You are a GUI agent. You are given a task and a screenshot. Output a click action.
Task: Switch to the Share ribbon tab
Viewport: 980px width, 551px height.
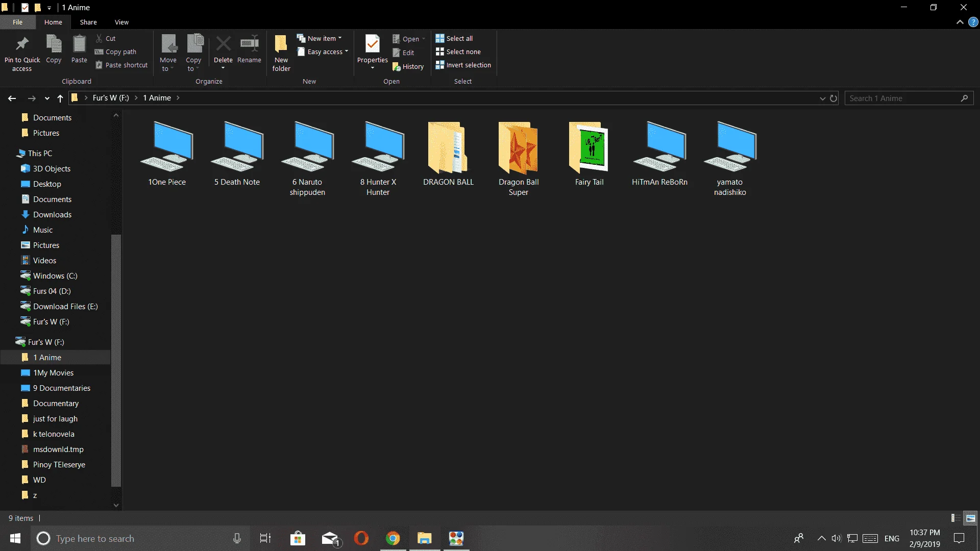pyautogui.click(x=88, y=22)
